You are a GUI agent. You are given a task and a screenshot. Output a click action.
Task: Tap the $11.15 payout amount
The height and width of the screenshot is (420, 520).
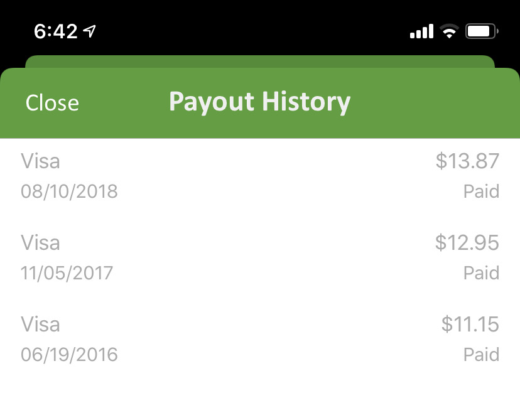click(470, 325)
